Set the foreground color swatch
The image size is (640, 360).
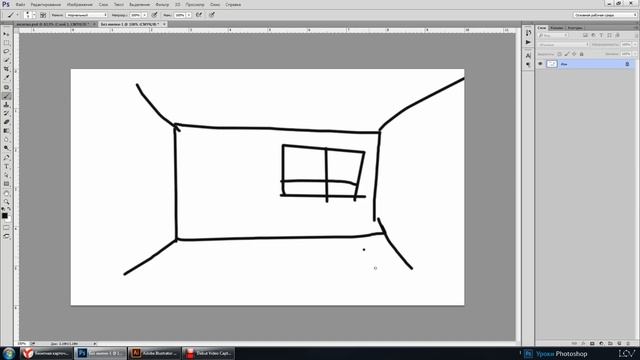[4, 216]
